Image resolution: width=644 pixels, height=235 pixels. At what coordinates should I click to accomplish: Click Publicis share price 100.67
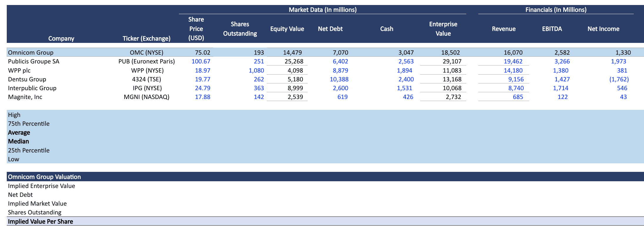tap(201, 61)
